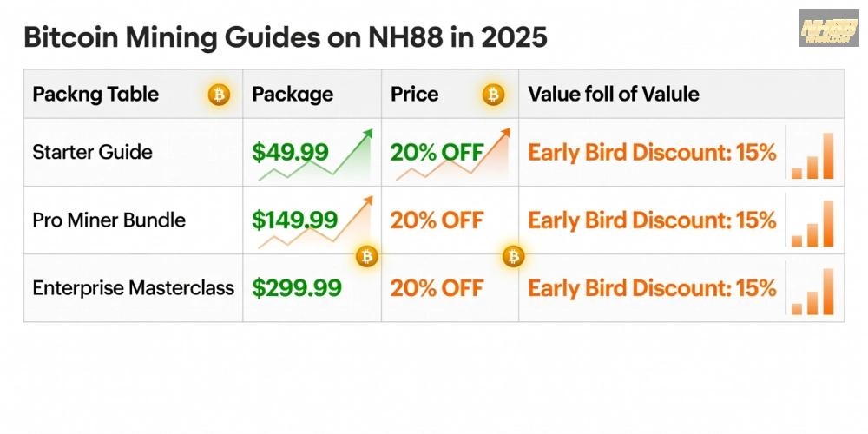Click the NH88 logo in the corner
The height and width of the screenshot is (434, 868).
[x=829, y=29]
